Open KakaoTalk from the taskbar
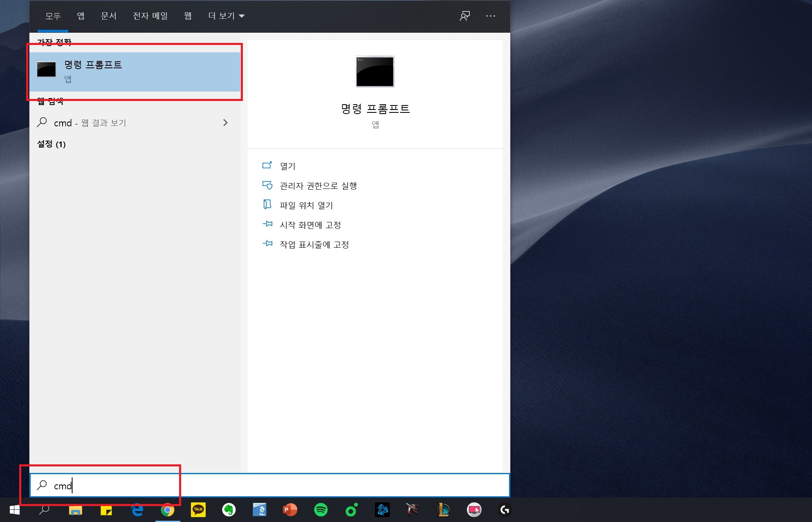The image size is (812, 522). [198, 510]
